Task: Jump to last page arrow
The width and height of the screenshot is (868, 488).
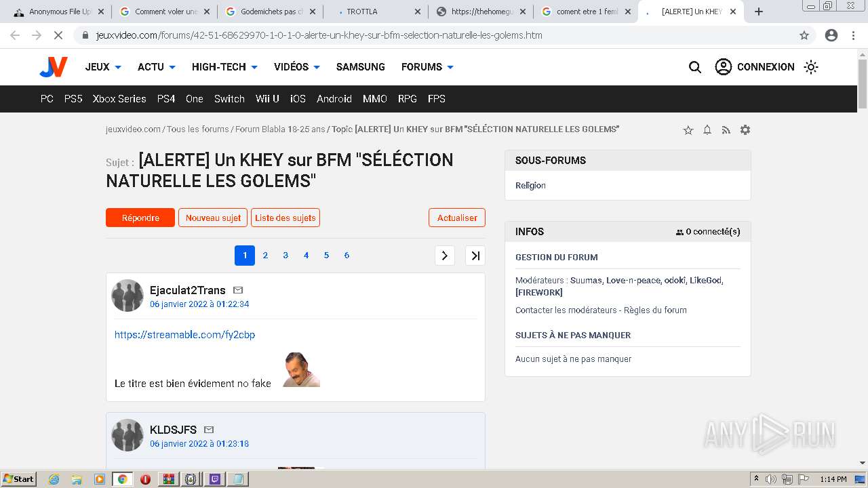Action: (x=475, y=256)
